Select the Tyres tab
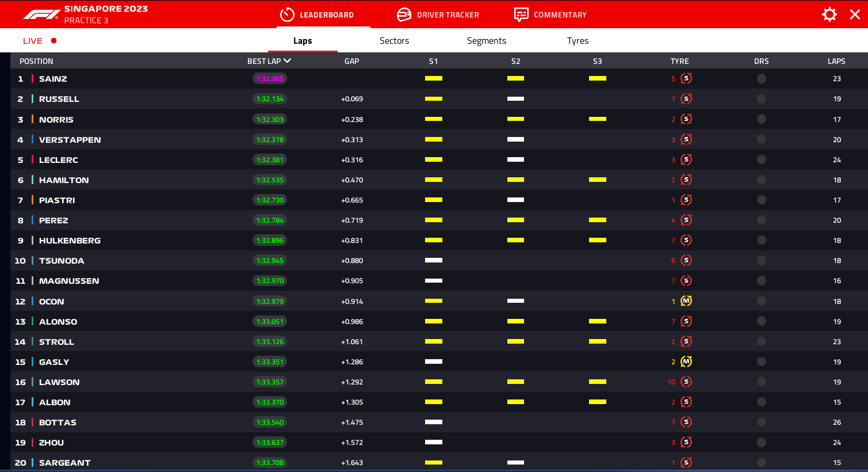This screenshot has width=868, height=472. [578, 41]
